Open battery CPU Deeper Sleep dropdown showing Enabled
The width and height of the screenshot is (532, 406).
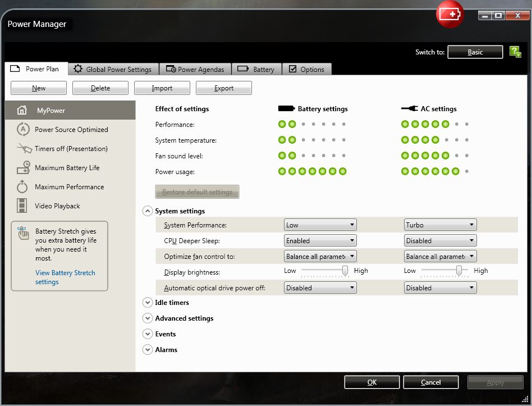pyautogui.click(x=320, y=240)
